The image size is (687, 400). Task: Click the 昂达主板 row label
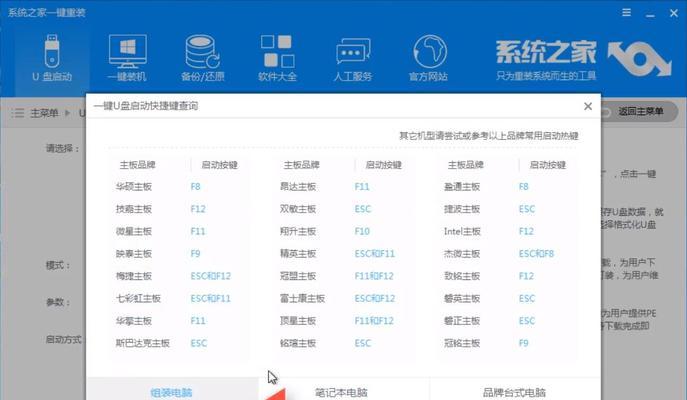[298, 187]
